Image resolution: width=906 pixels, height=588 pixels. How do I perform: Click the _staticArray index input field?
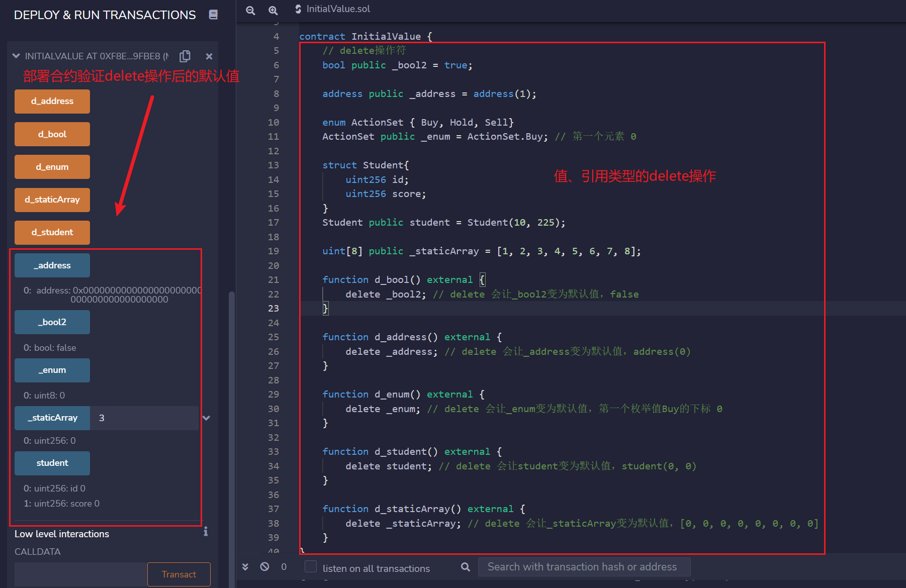[144, 418]
